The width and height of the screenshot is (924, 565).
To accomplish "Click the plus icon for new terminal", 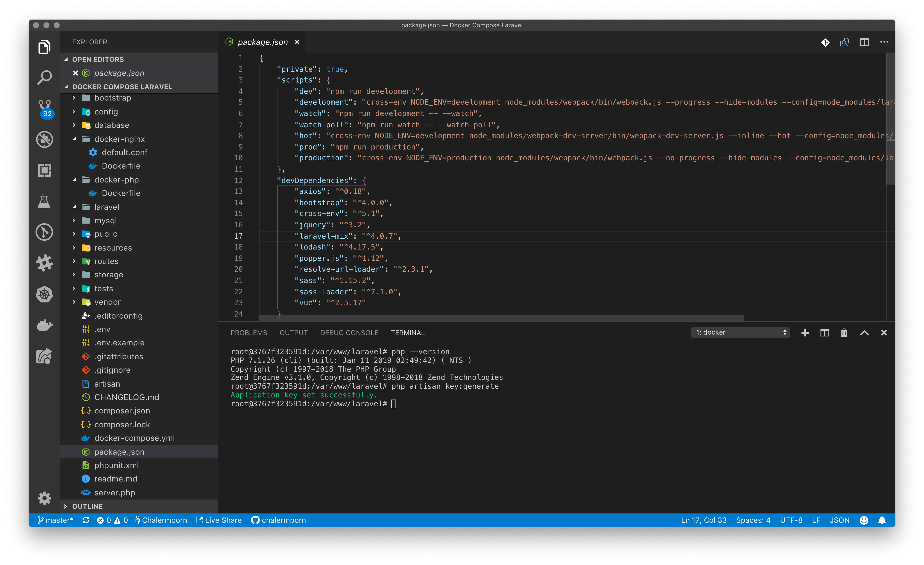I will [x=805, y=333].
